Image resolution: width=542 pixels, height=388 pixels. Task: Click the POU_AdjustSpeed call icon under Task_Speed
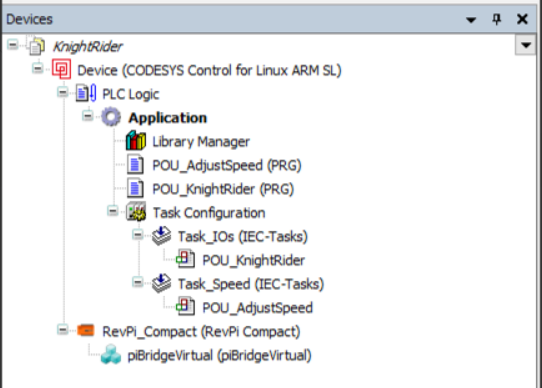pos(186,307)
